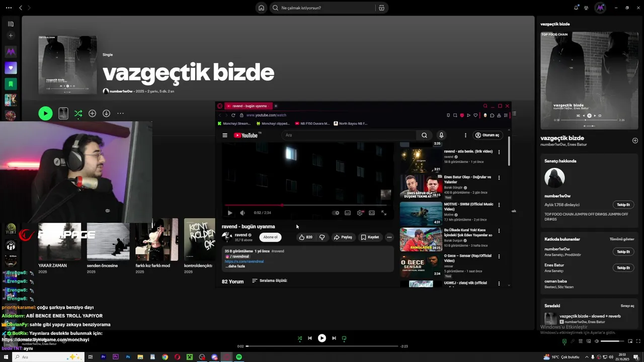Select the ravend - bugün uyanma browser tab
Viewport: 644px width, 362px height.
(249, 106)
